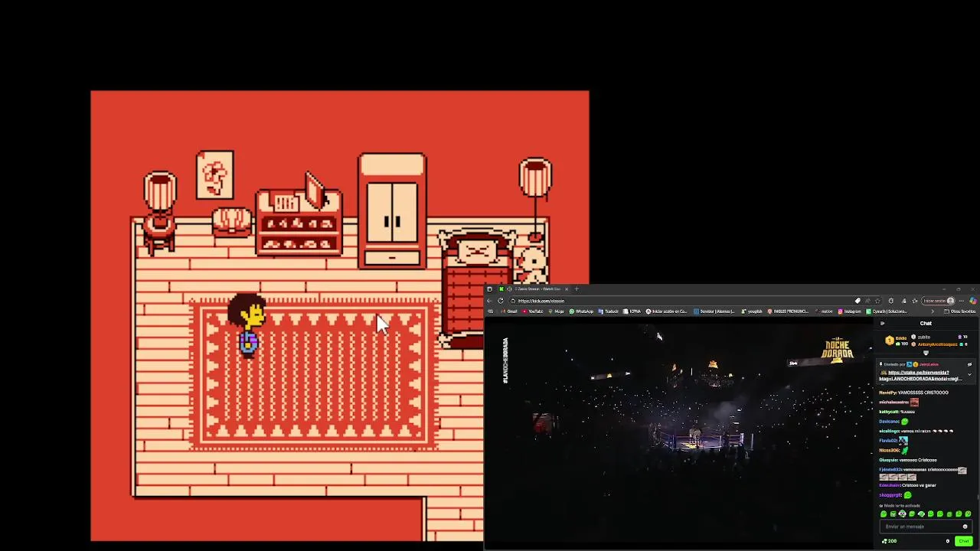Expand the chat leaderboard arrow
This screenshot has width=980, height=551.
(x=926, y=352)
